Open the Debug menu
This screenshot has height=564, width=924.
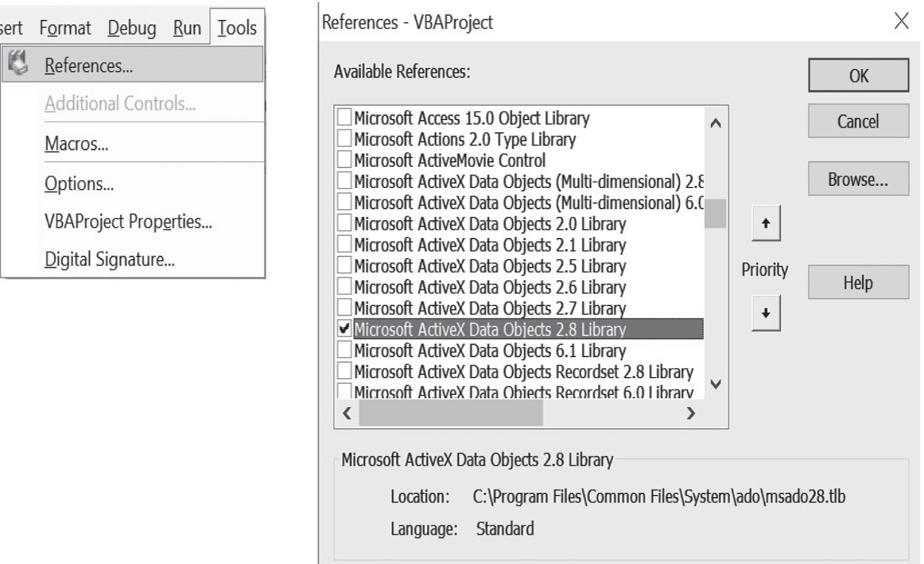click(x=132, y=27)
